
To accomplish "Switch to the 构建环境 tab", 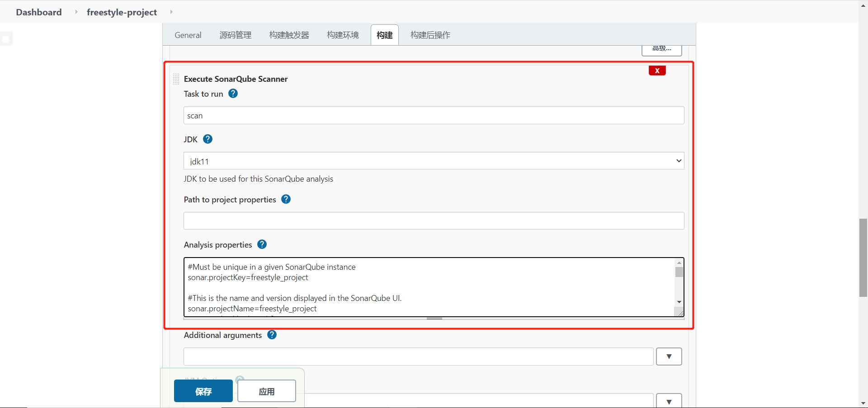I will click(x=343, y=35).
